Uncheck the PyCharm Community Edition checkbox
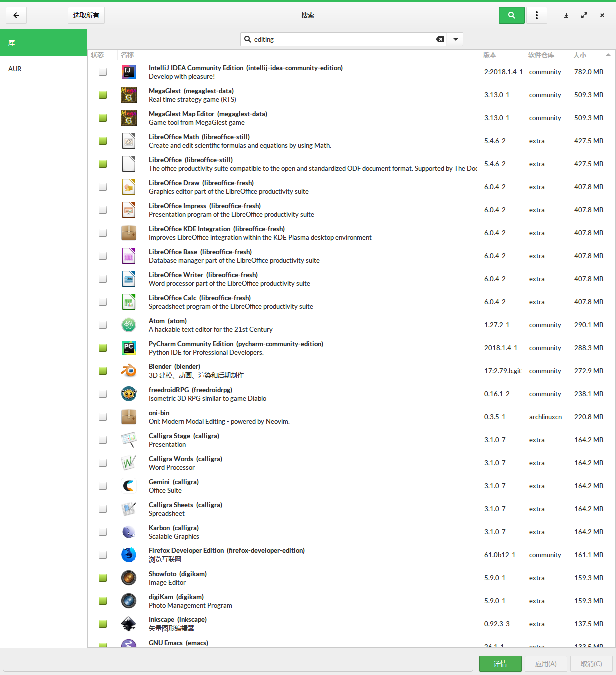Image resolution: width=616 pixels, height=675 pixels. 103,348
